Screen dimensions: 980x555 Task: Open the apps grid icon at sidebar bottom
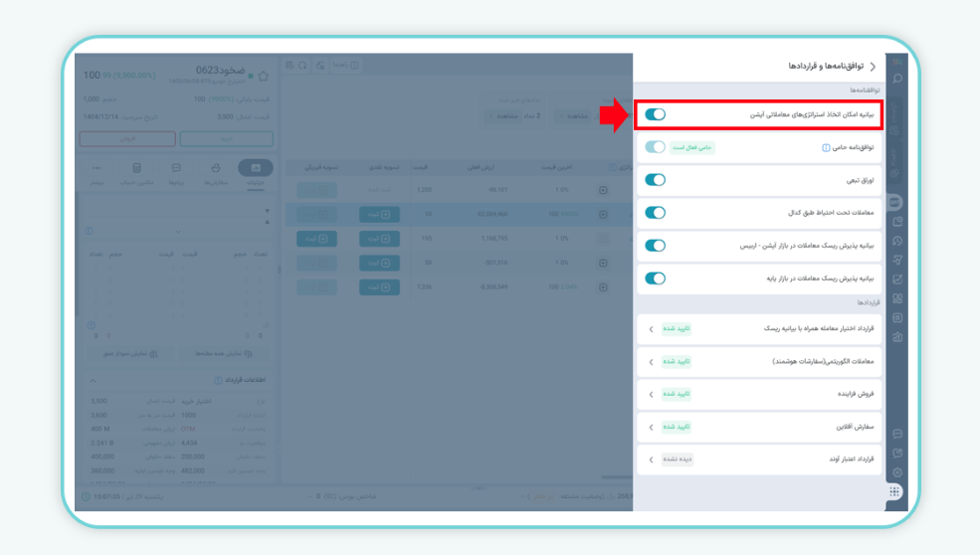(x=895, y=491)
